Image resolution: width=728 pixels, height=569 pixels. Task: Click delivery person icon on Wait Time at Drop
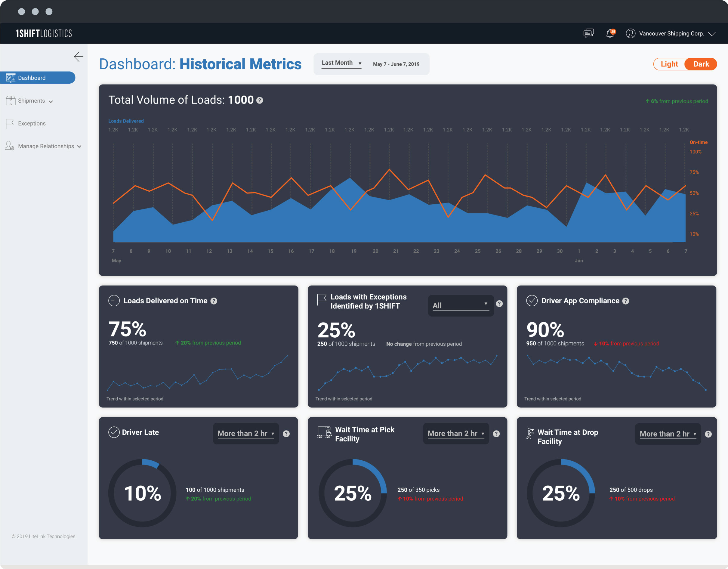click(530, 433)
